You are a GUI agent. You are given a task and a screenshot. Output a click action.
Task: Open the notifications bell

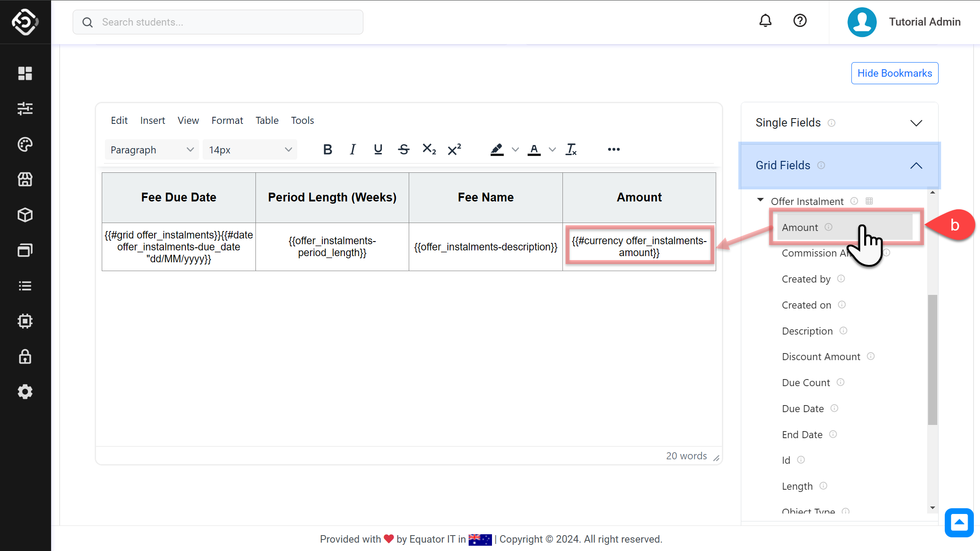pyautogui.click(x=766, y=21)
